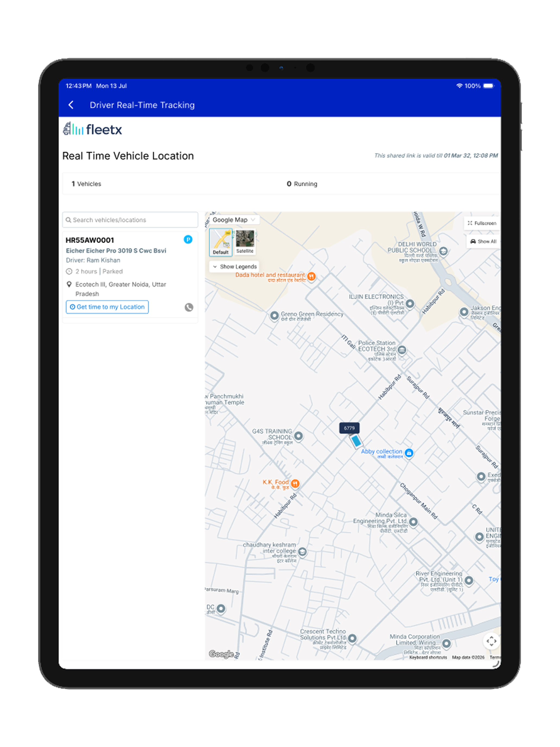The image size is (560, 747).
Task: Click the ITI Gali road label
Action: click(x=348, y=341)
